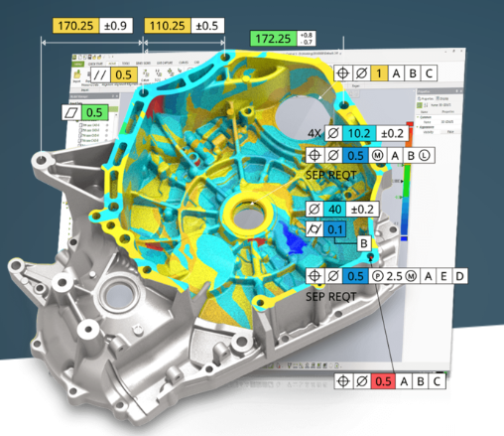Collapse the Common section in Properties

click(418, 117)
